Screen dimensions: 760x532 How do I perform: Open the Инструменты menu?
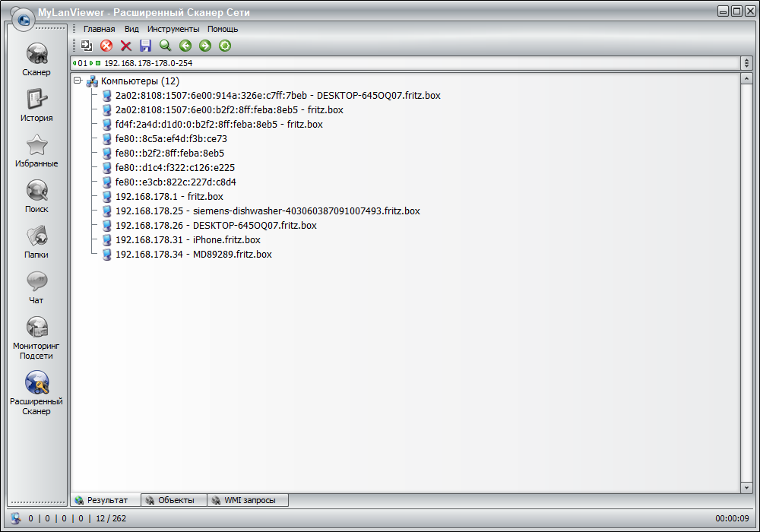173,29
